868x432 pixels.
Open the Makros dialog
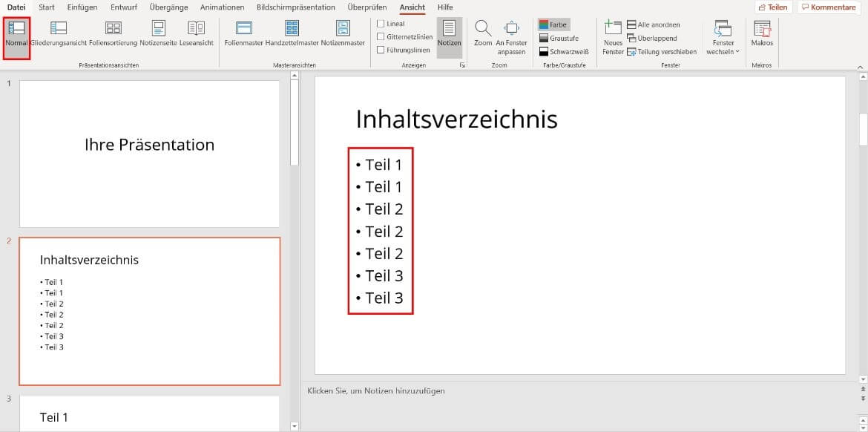tap(762, 33)
